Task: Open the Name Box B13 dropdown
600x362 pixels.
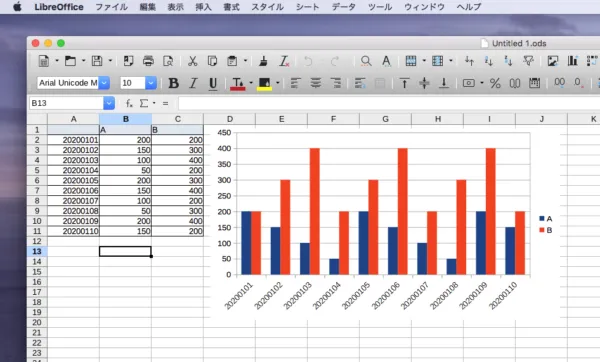Action: 109,103
